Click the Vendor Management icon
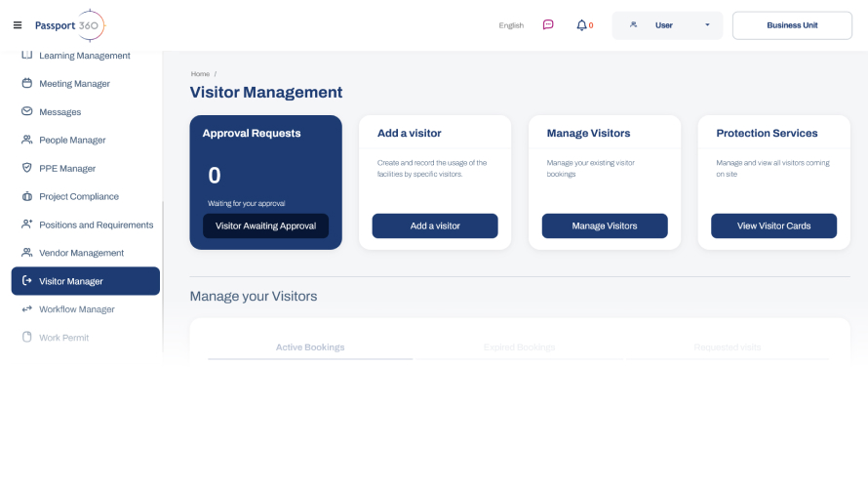Image resolution: width=868 pixels, height=488 pixels. [26, 253]
